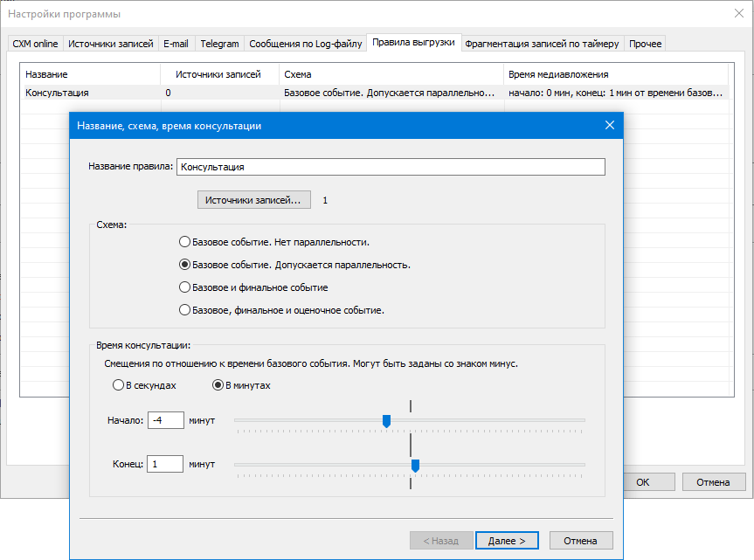Choose 'Базовое, финальное и оценочное событие' scheme

pyautogui.click(x=184, y=310)
